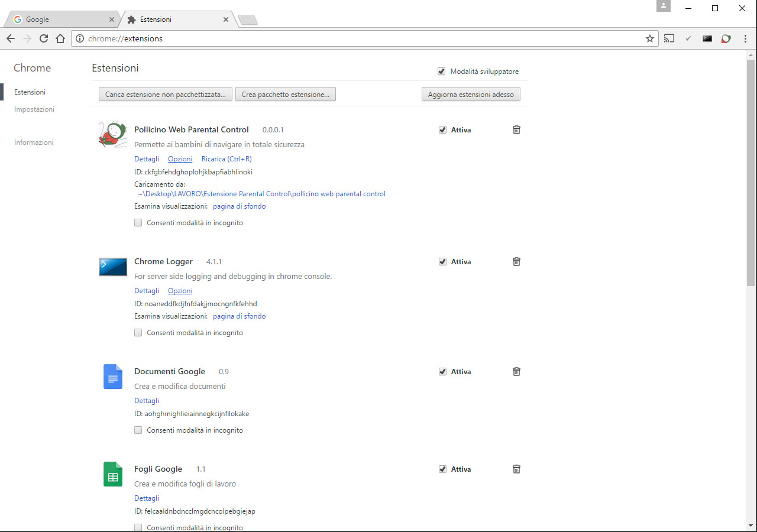This screenshot has height=532, width=757.
Task: Open Dettagli link for Pollicino extension
Action: pyautogui.click(x=147, y=159)
